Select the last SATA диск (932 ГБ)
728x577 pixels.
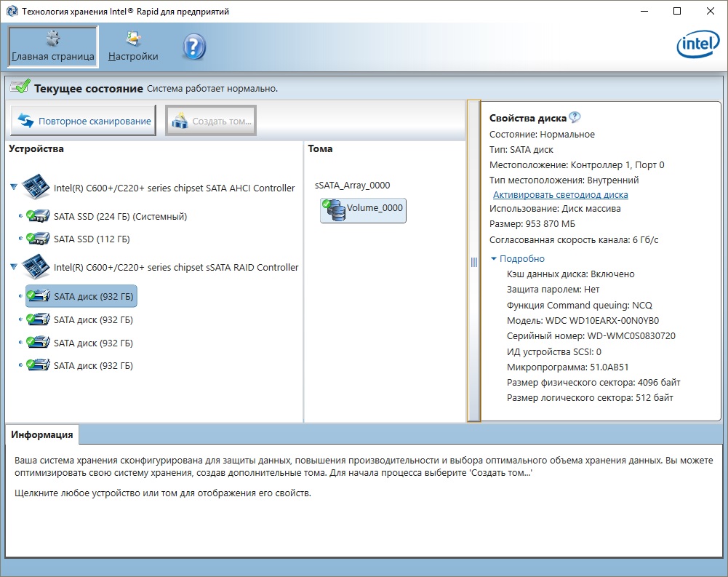[93, 365]
